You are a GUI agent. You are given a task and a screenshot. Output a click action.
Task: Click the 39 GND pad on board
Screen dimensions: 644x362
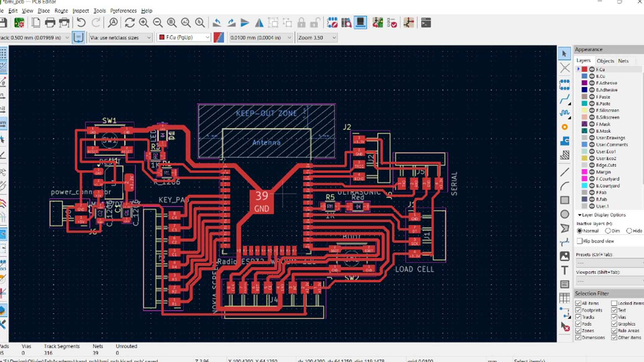[262, 202]
